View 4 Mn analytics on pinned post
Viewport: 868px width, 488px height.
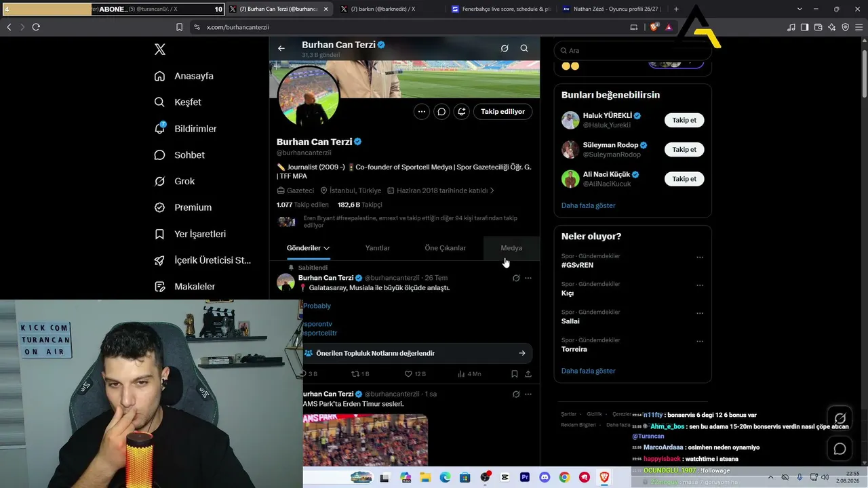click(469, 373)
